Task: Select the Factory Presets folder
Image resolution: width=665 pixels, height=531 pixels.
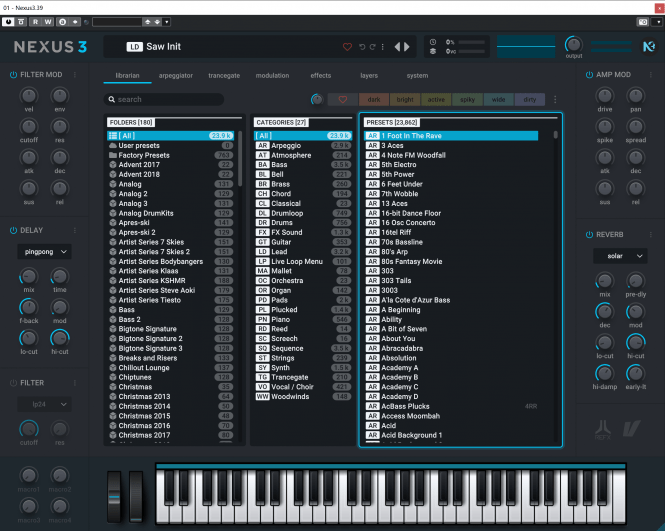Action: 170,155
